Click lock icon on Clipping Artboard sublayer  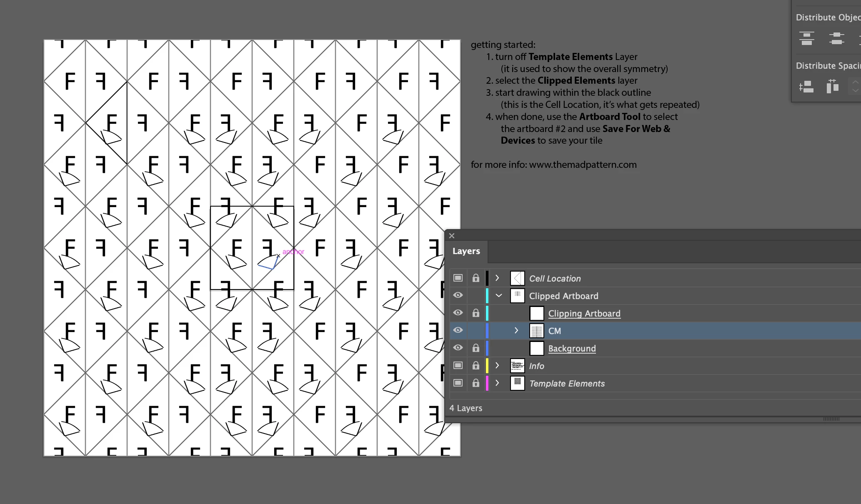pyautogui.click(x=476, y=313)
